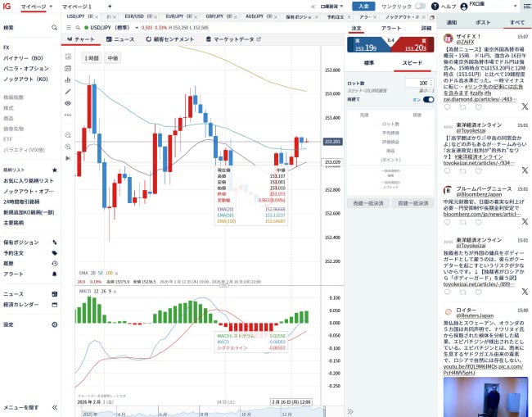Click the red 買 buy price 153.203
Viewport: 532px width, 417px height.
pos(413,45)
